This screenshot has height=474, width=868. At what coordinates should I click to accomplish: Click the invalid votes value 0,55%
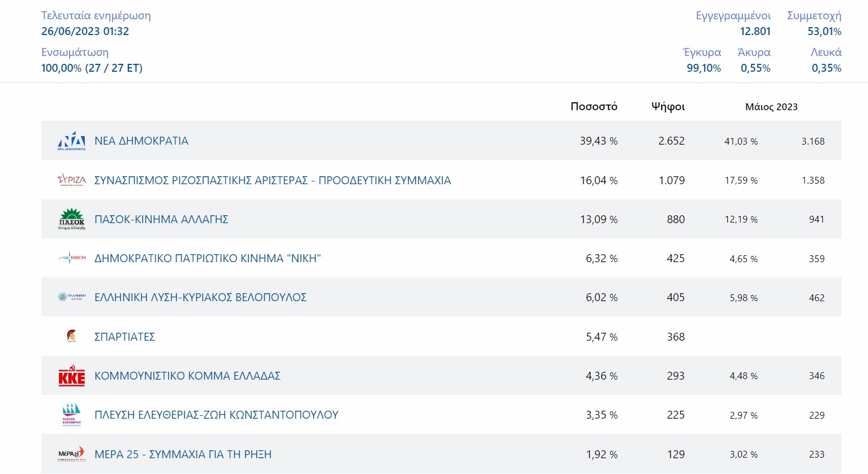coord(755,68)
